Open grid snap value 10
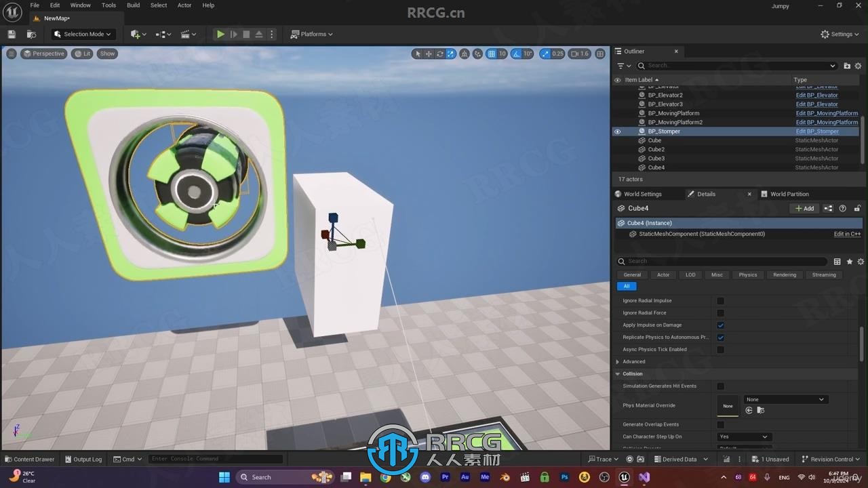This screenshot has width=868, height=488. tap(502, 54)
